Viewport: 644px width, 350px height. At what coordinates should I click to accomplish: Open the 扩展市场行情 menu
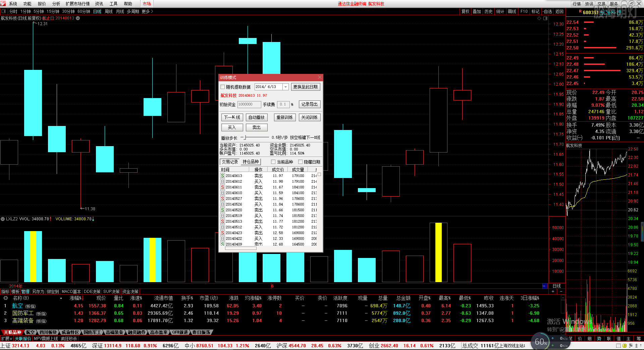click(78, 4)
